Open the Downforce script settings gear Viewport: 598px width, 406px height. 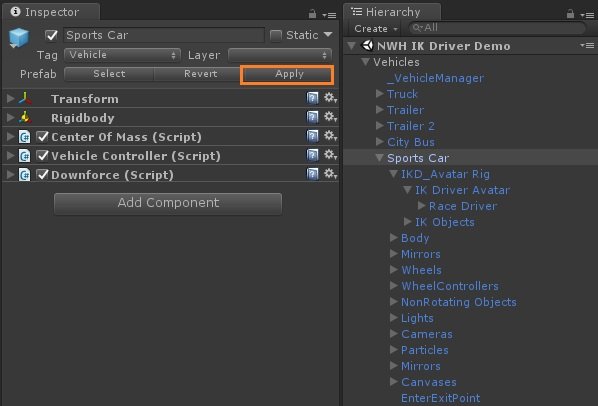[330, 174]
